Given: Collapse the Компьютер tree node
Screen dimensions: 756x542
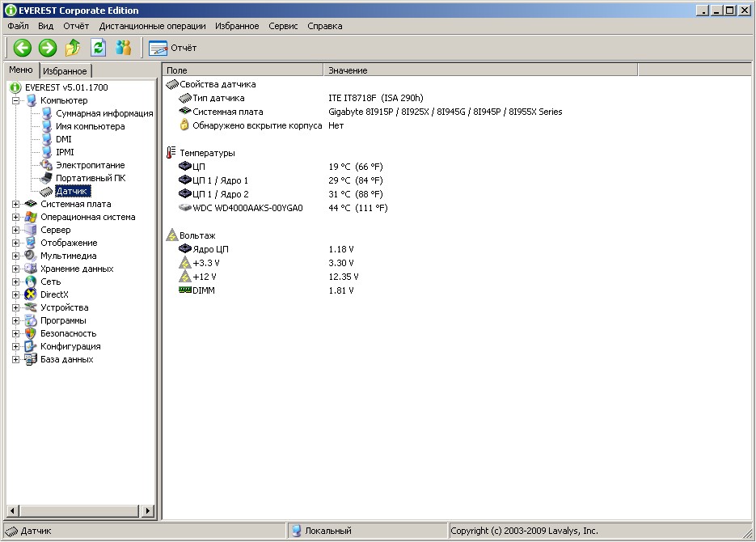Looking at the screenshot, I should pyautogui.click(x=15, y=100).
